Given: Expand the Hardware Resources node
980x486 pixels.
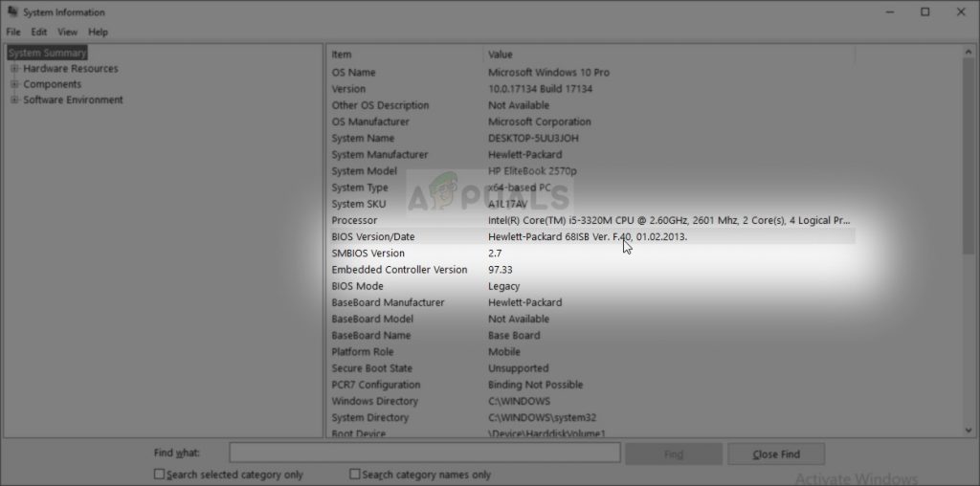Looking at the screenshot, I should click(14, 69).
